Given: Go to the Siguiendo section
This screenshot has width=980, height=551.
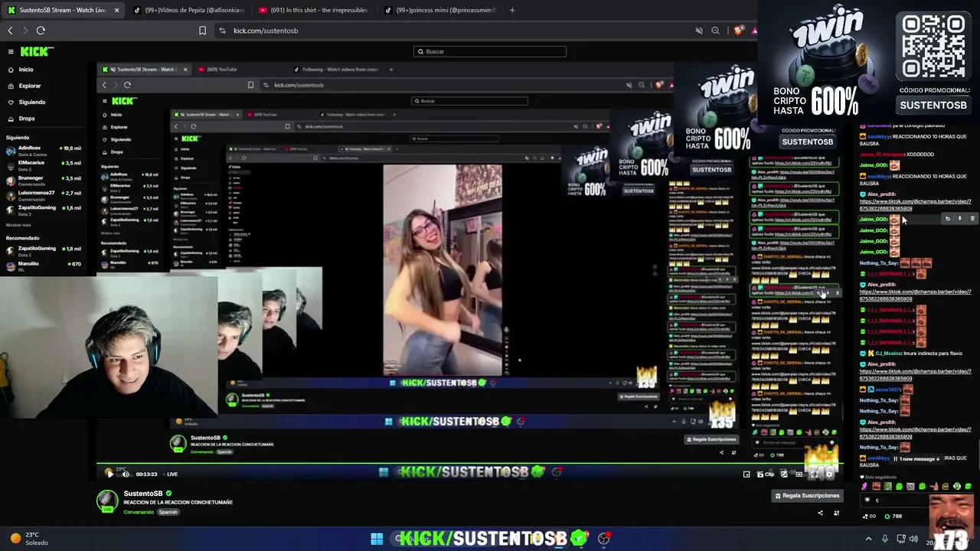Looking at the screenshot, I should click(26, 102).
